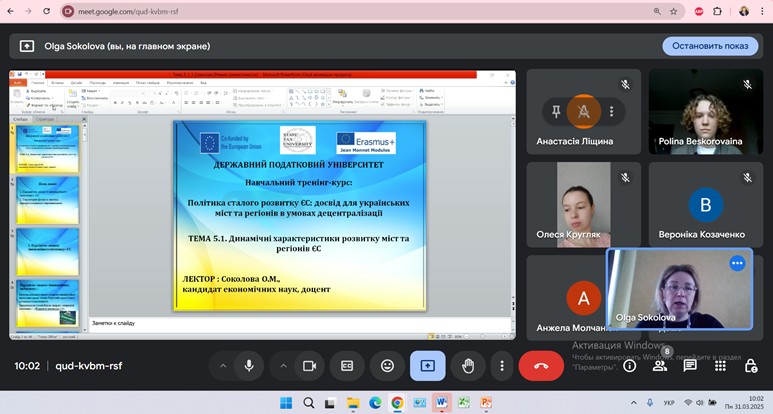Click the Остановить показ button
This screenshot has height=414, width=773.
(x=710, y=46)
